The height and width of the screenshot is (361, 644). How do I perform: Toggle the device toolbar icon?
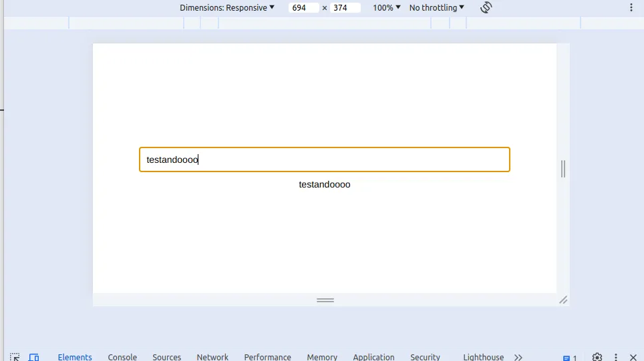coord(33,357)
